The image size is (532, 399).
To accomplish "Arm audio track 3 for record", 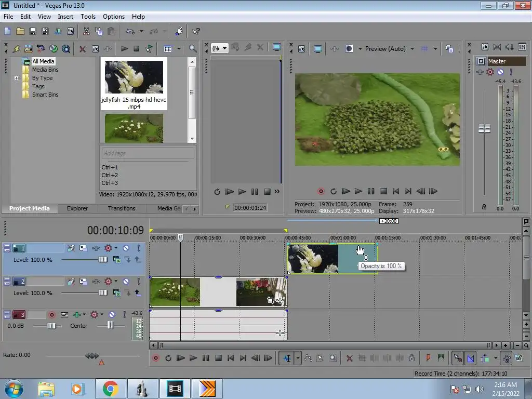I will 52,315.
